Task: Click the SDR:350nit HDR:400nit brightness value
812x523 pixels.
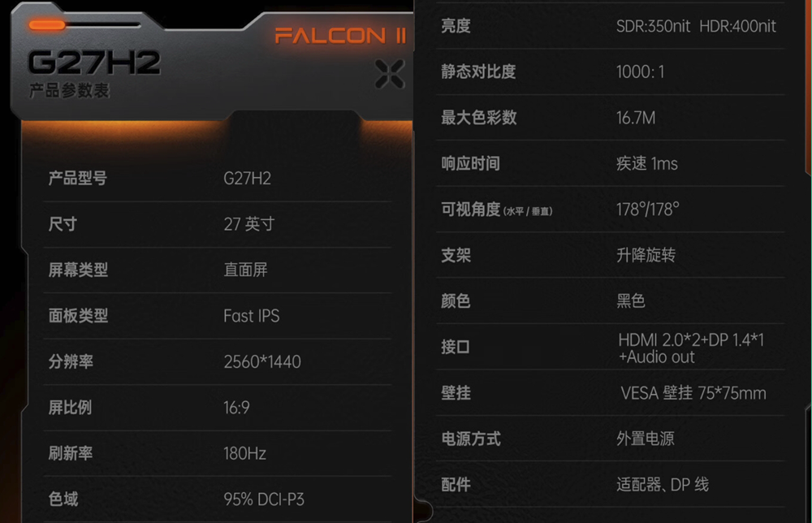Action: click(696, 26)
